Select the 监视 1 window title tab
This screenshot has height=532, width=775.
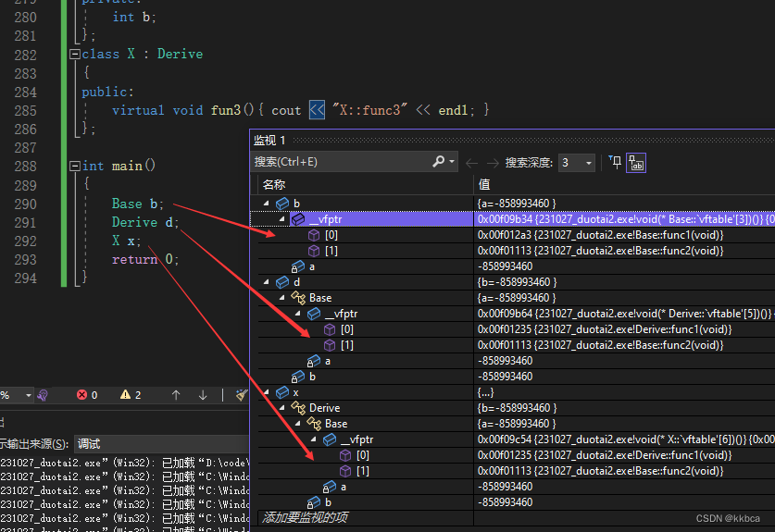click(x=270, y=140)
